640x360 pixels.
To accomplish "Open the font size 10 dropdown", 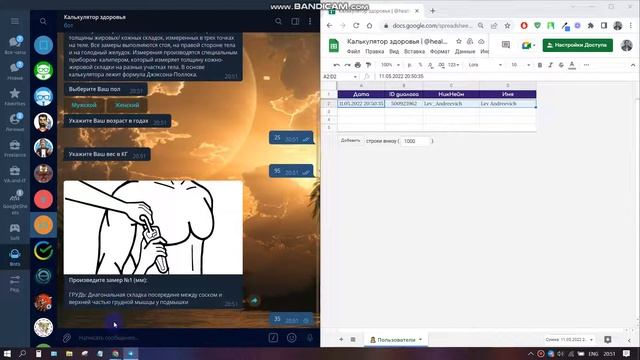I will point(520,65).
